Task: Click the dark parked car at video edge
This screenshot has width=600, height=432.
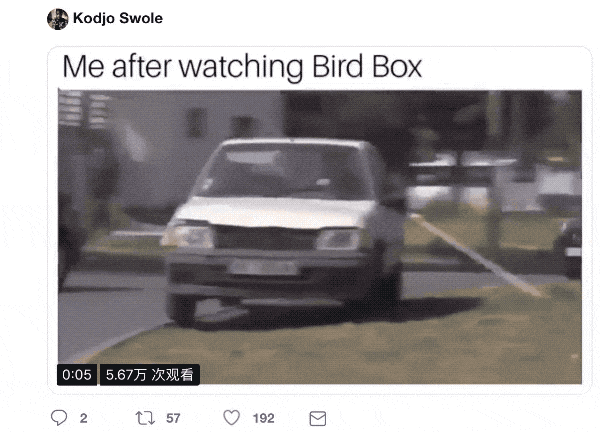Action: tap(568, 247)
